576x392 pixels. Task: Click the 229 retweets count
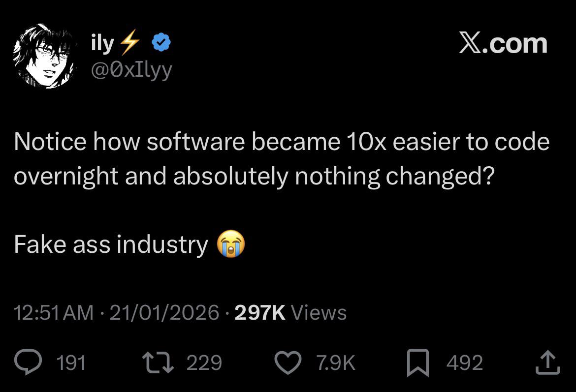click(x=204, y=363)
